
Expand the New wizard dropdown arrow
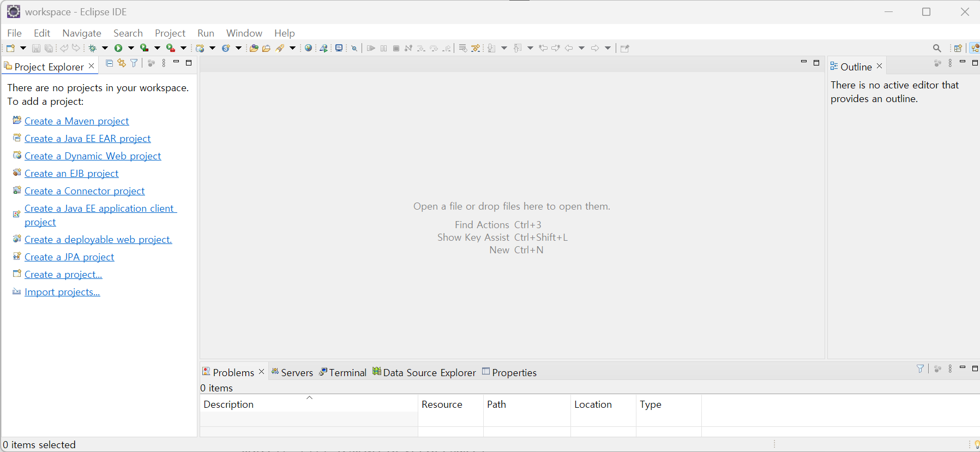click(23, 48)
